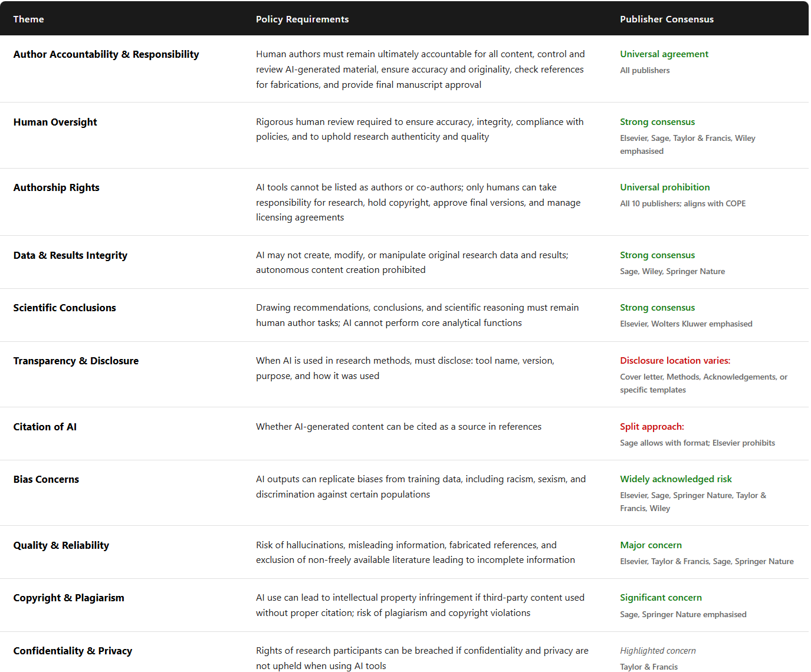The height and width of the screenshot is (672, 811).
Task: Select the red 'Split approach:' label
Action: pyautogui.click(x=652, y=427)
